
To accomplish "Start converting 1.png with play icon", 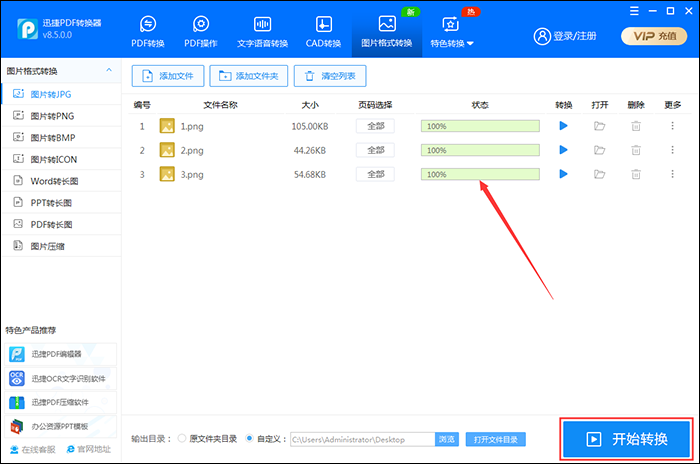I will 563,126.
